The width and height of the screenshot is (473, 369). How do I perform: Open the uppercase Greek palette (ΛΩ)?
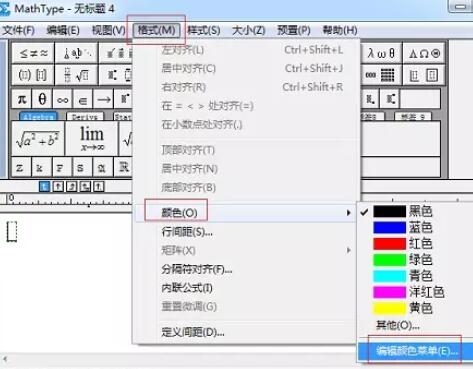pos(424,53)
